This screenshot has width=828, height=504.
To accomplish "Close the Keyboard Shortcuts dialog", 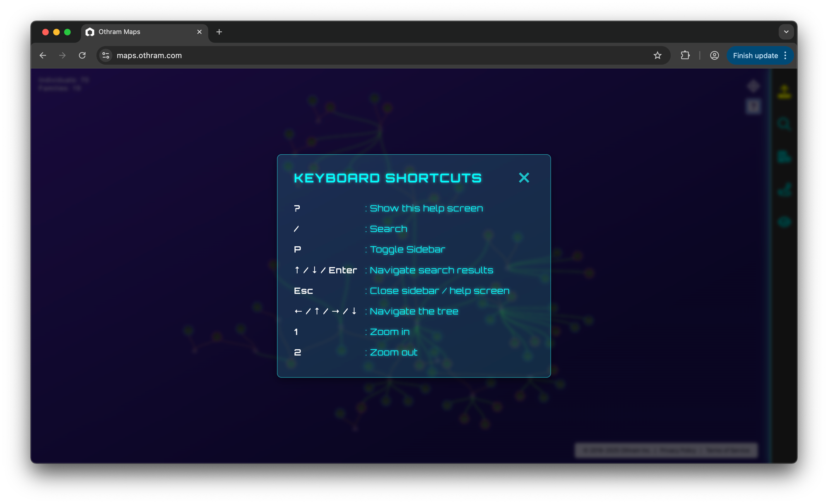I will click(524, 178).
